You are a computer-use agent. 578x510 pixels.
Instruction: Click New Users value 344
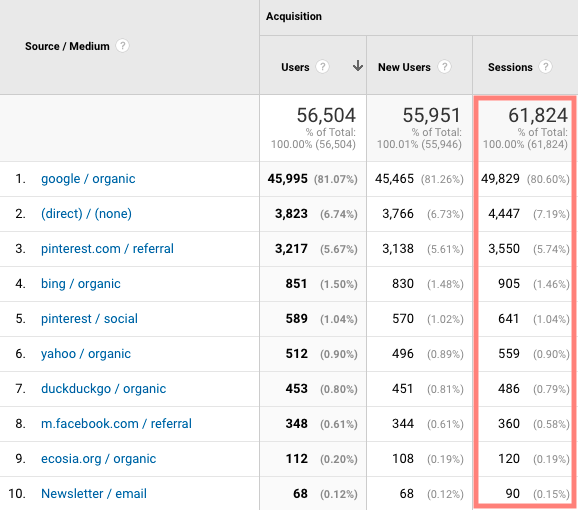coord(403,424)
